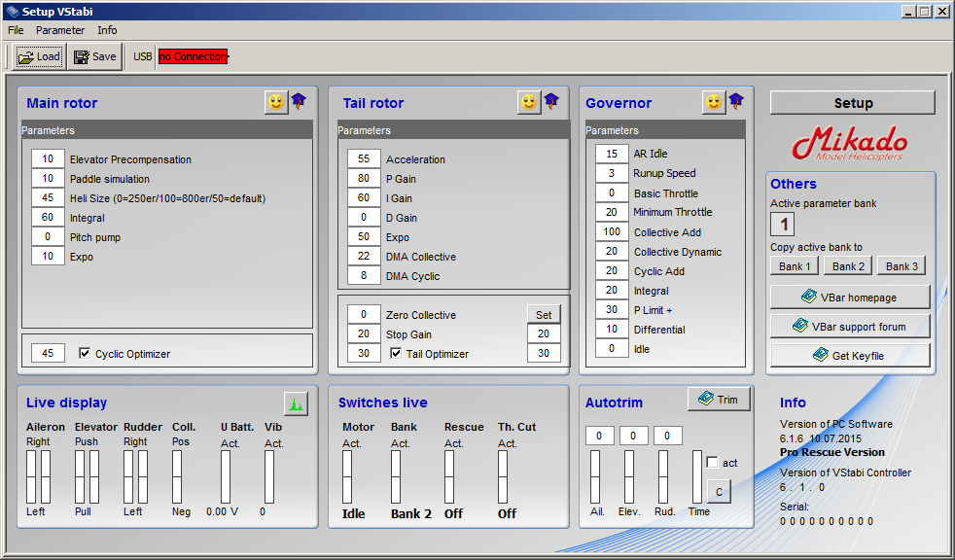Toggle the Tail Optimizer checkbox
The height and width of the screenshot is (560, 955).
pos(396,353)
